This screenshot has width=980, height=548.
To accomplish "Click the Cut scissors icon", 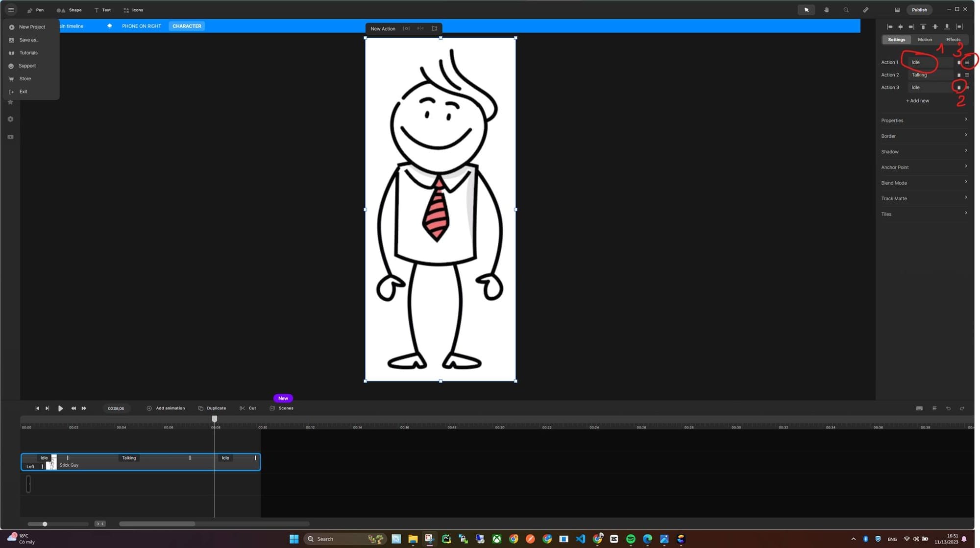I will point(242,408).
